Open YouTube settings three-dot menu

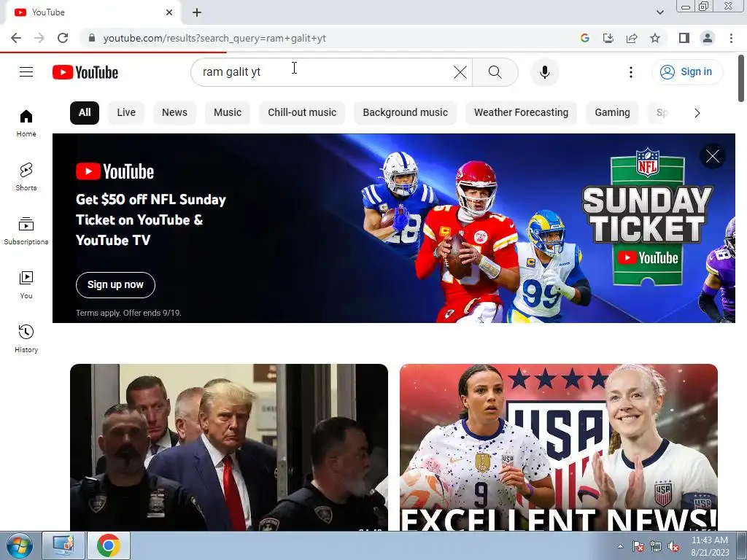(631, 72)
